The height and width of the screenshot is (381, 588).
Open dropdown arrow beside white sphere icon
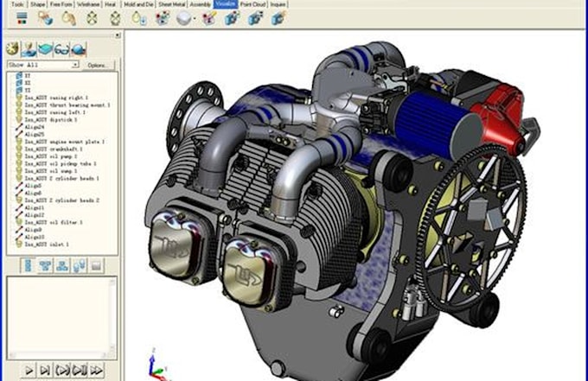click(195, 19)
